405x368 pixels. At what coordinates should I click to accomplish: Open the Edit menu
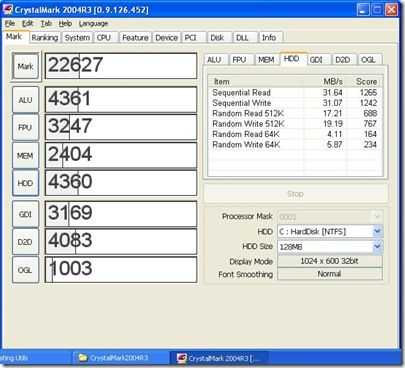pyautogui.click(x=28, y=24)
